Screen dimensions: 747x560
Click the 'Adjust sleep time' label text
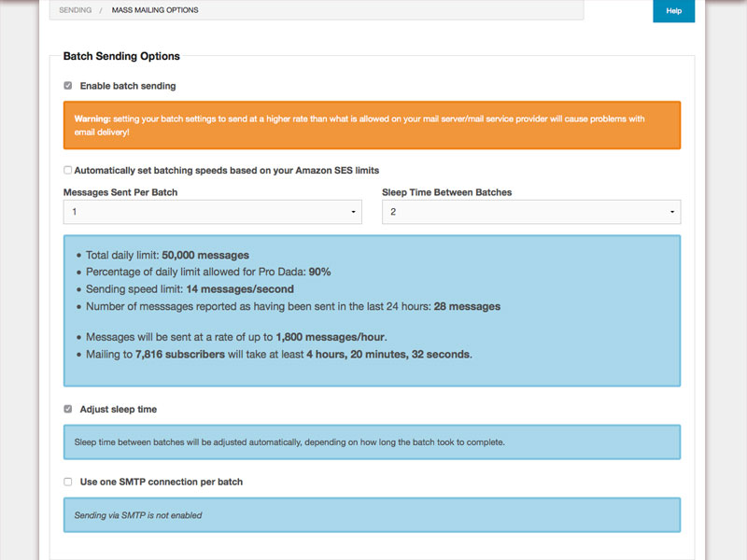[119, 409]
